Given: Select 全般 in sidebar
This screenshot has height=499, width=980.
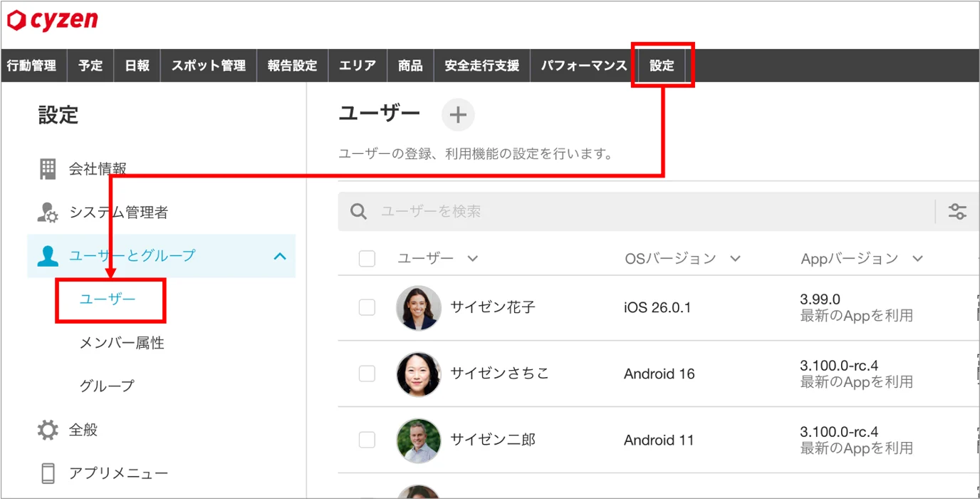Looking at the screenshot, I should [83, 430].
